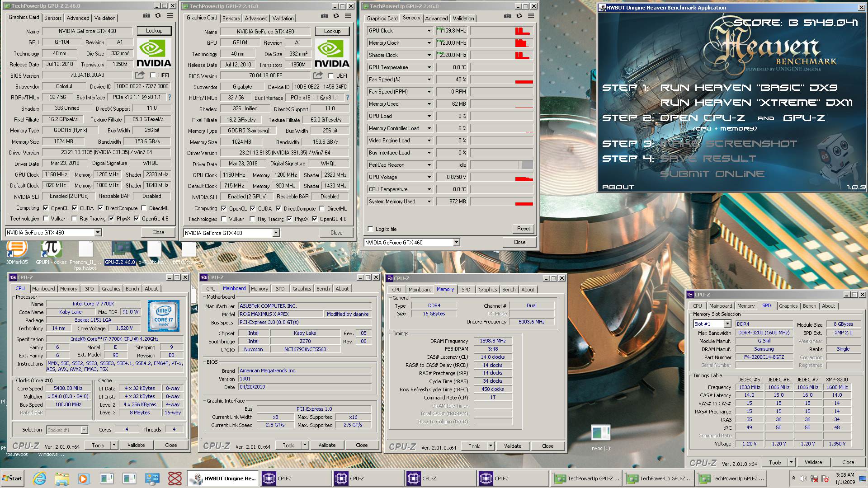
Task: Switch to Advanced tab in first GPU-Z window
Action: [x=78, y=18]
